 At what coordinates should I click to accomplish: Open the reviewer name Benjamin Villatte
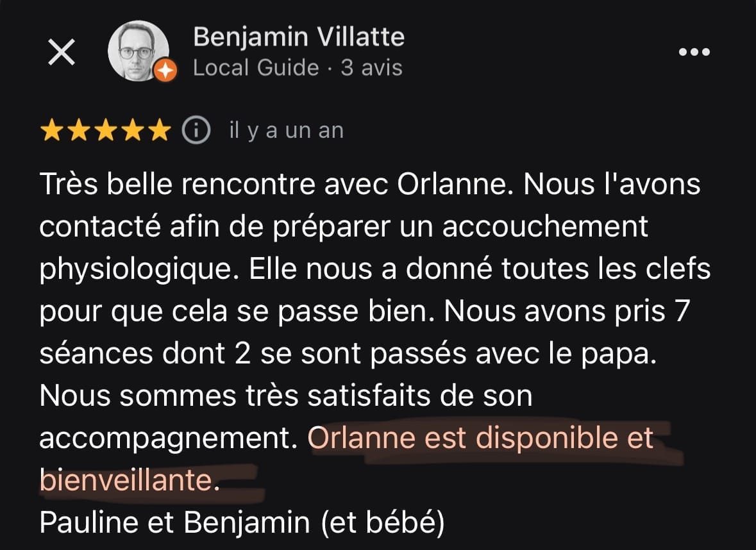[299, 37]
